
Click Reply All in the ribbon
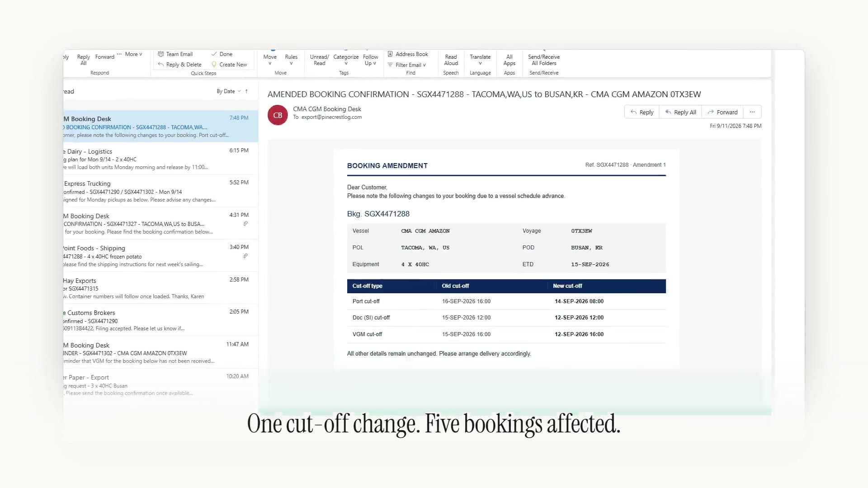coord(83,60)
